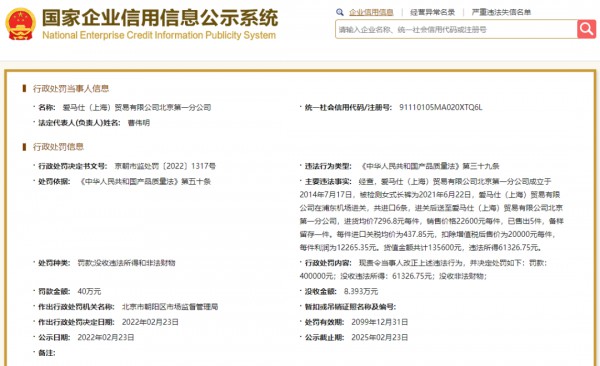The height and width of the screenshot is (366, 600).
Task: Select the 经营异常名录 tab
Action: (432, 12)
